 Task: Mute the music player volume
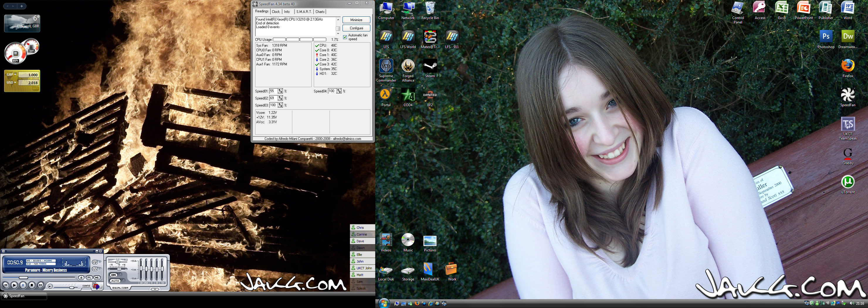[50, 286]
